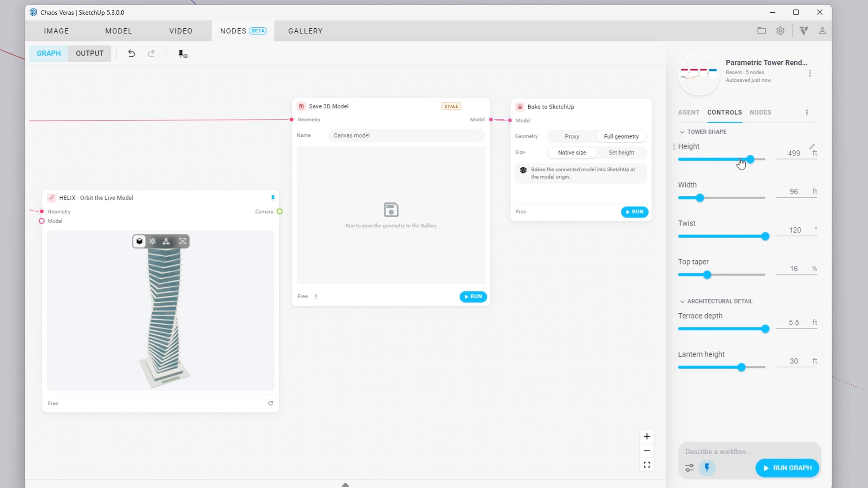868x488 pixels.
Task: Click the fit-to-screen icon on canvas
Action: pyautogui.click(x=647, y=465)
